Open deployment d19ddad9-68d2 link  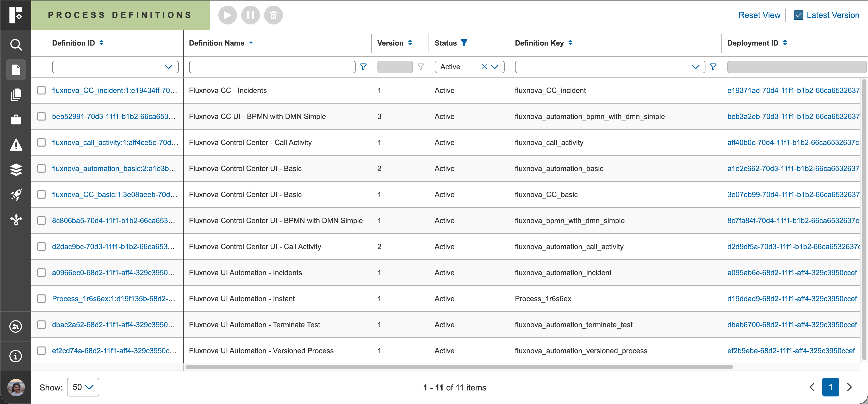pos(792,298)
